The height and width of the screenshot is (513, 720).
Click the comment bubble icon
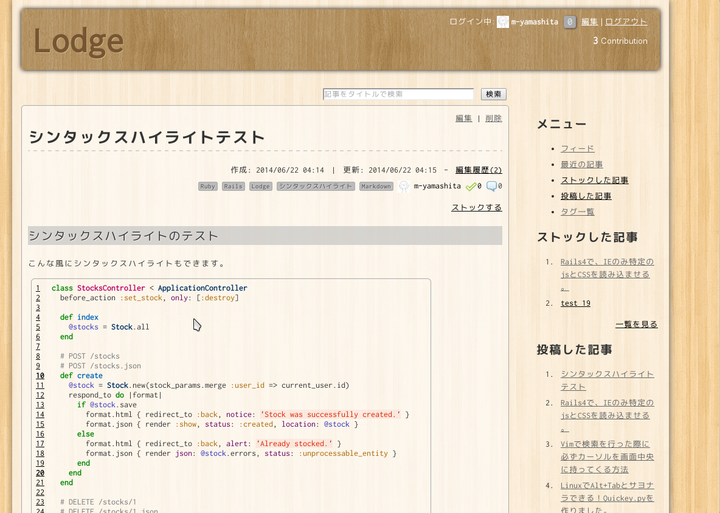(x=491, y=186)
